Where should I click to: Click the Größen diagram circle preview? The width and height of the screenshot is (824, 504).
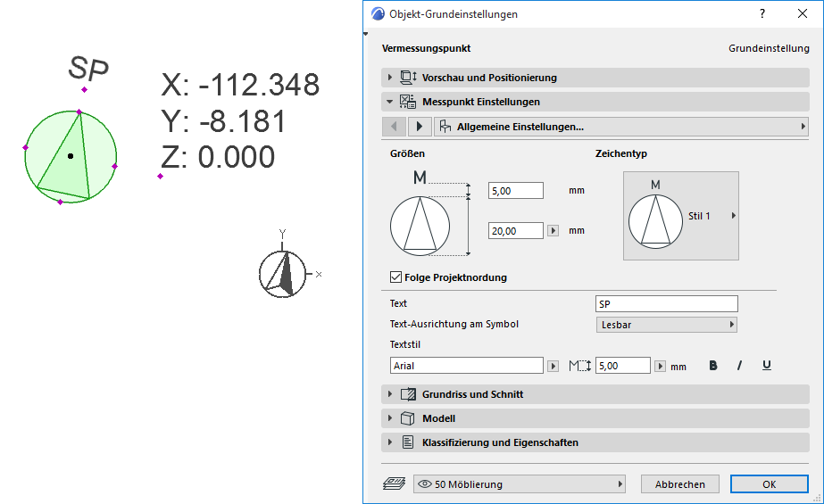click(x=420, y=227)
